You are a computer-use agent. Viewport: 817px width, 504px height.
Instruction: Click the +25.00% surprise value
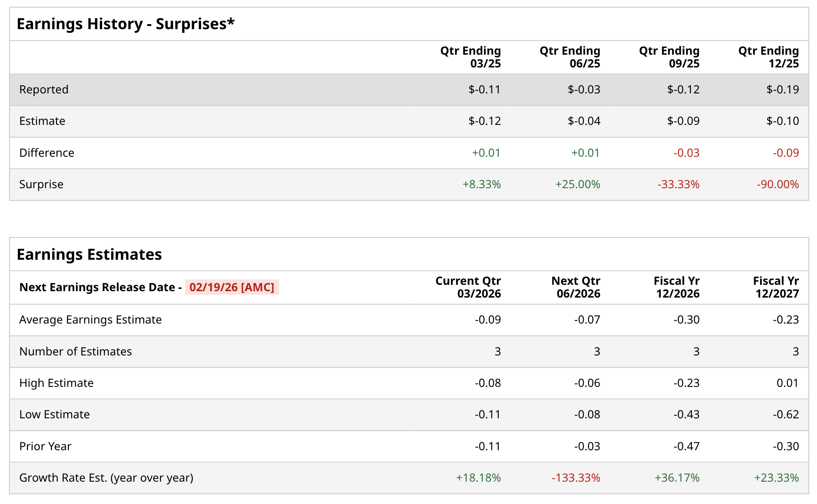point(578,185)
